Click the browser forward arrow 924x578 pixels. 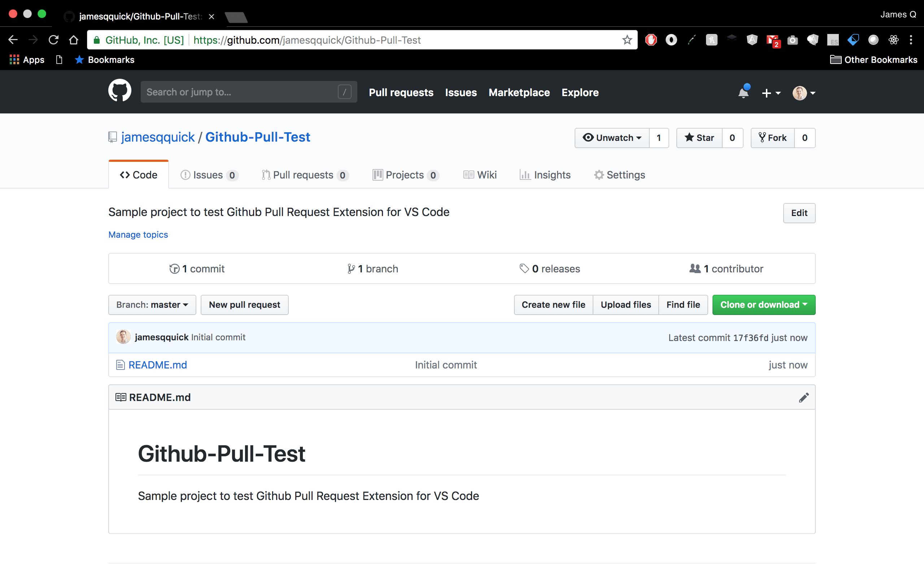point(33,40)
